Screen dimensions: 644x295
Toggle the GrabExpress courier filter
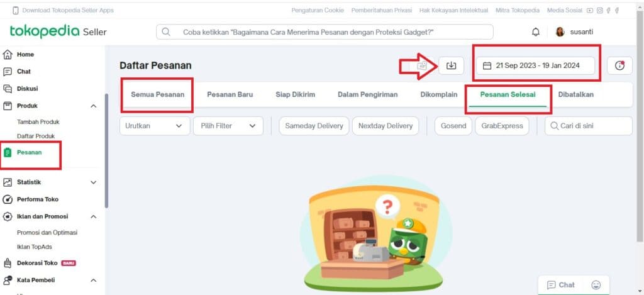point(502,126)
